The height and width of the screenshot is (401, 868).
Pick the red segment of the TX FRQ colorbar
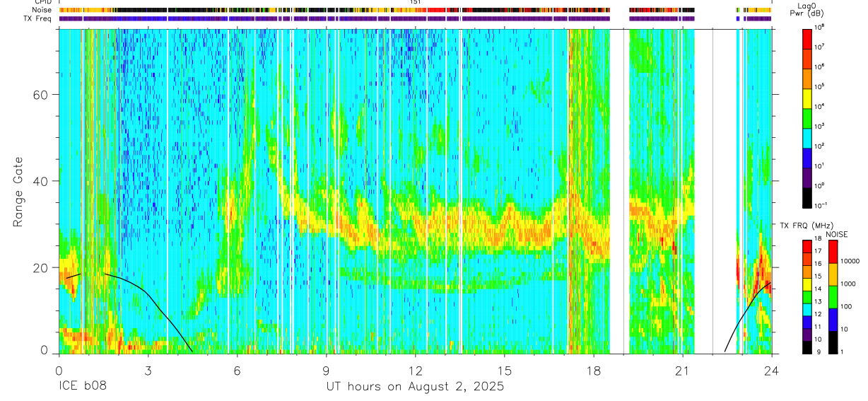(807, 247)
